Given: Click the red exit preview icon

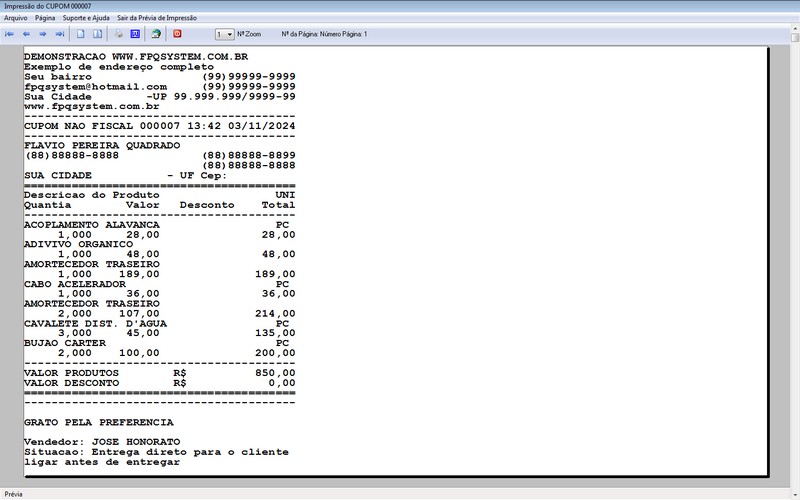Looking at the screenshot, I should click(177, 34).
